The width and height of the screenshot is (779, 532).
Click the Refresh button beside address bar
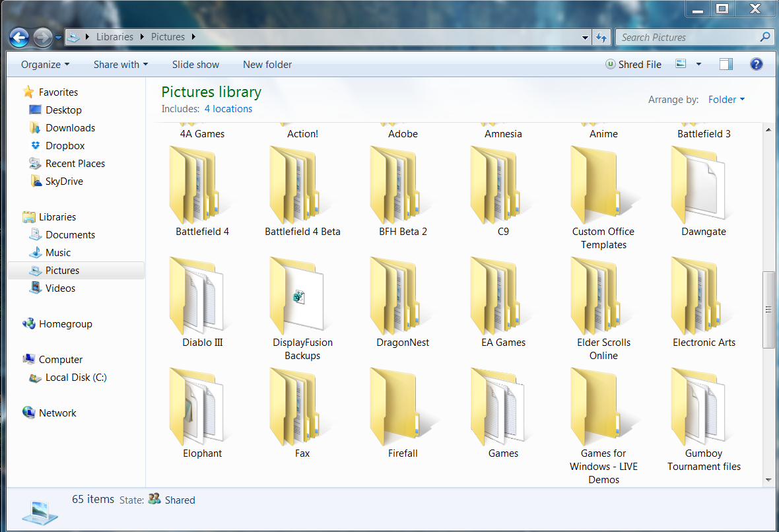(601, 37)
